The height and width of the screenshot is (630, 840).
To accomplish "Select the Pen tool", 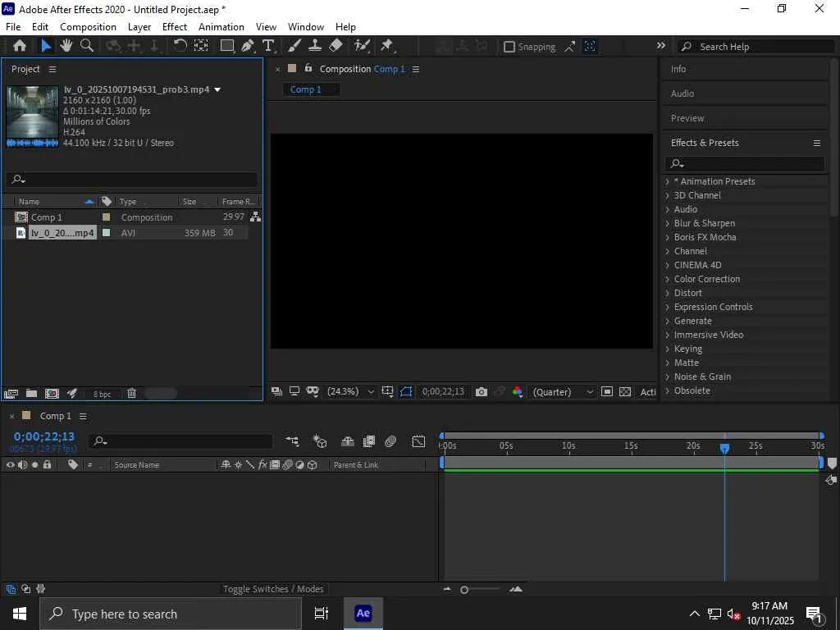I will click(248, 46).
